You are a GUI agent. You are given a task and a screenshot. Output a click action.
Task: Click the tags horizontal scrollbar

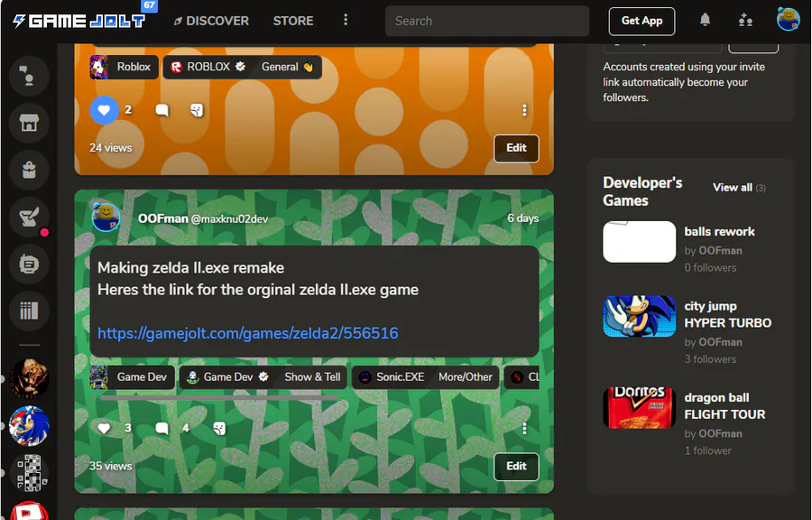[218, 398]
